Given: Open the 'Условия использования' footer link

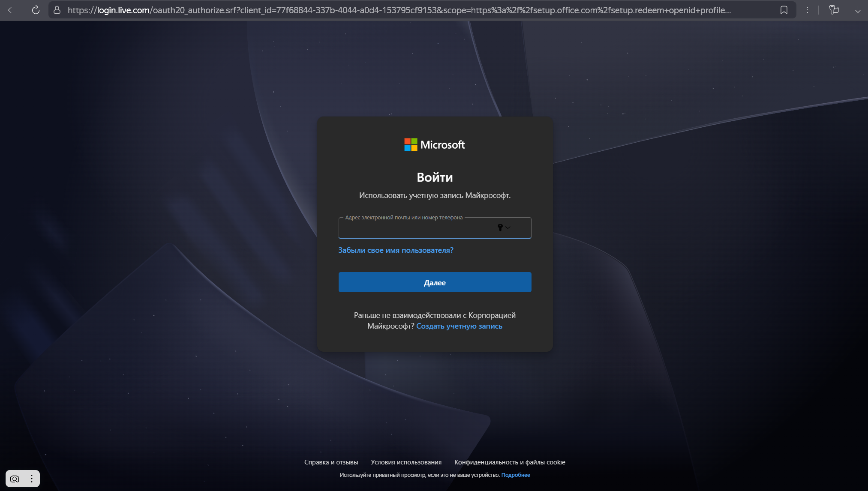Looking at the screenshot, I should (406, 462).
